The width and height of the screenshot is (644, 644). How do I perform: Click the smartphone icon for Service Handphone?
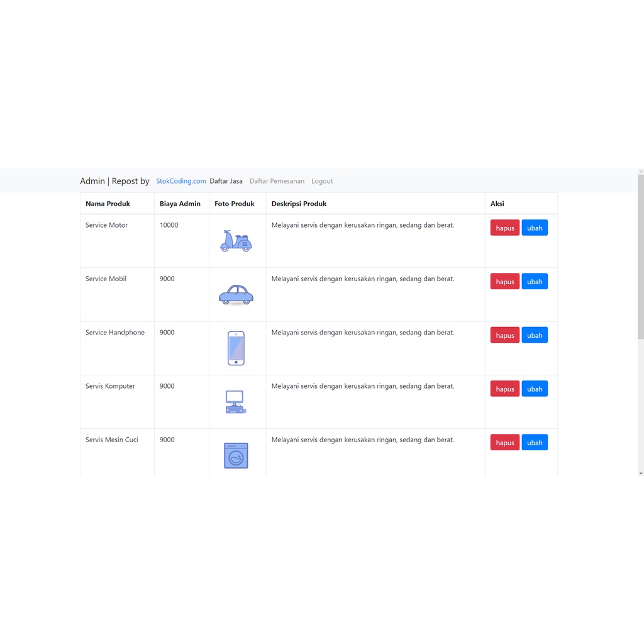tap(236, 348)
